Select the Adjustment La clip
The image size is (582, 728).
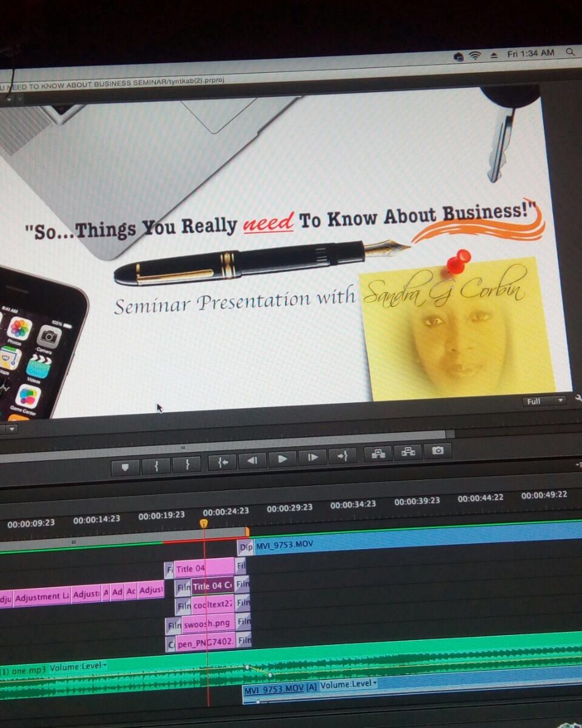pos(42,597)
